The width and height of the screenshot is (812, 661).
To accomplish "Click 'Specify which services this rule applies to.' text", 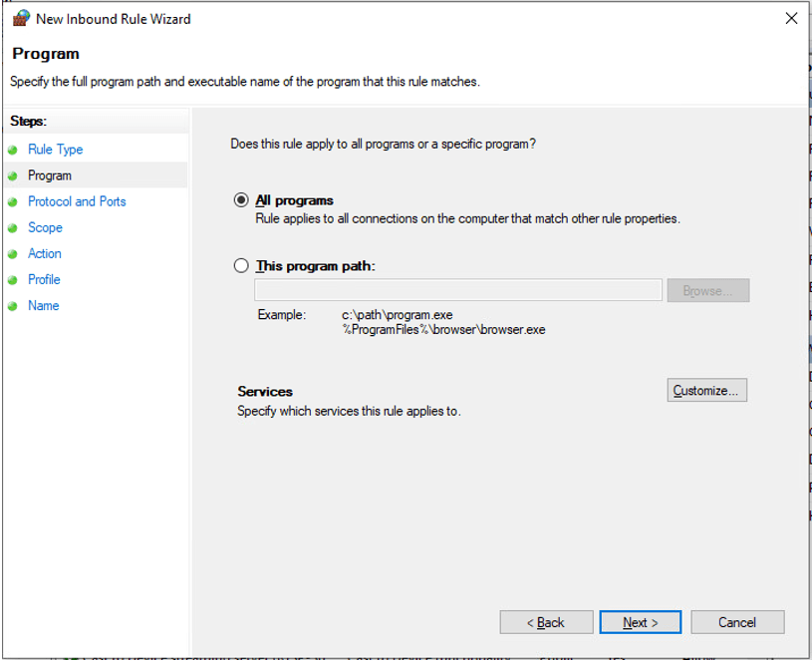I will [x=349, y=411].
